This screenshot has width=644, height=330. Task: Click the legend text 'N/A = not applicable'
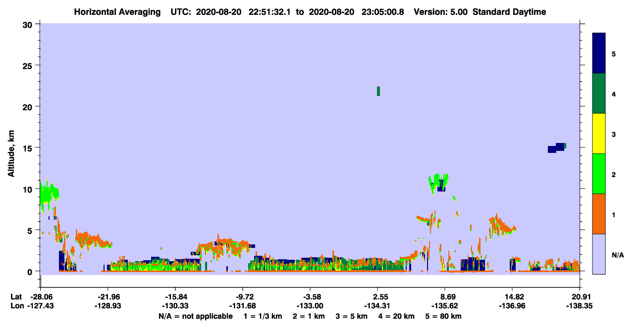[196, 316]
